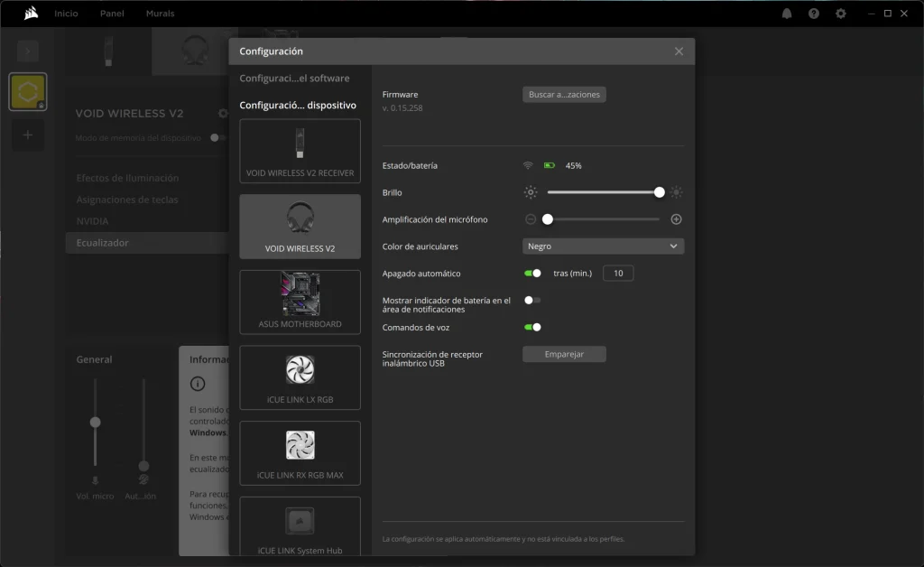Select the headset device tab in background
This screenshot has width=924, height=567.
195,51
